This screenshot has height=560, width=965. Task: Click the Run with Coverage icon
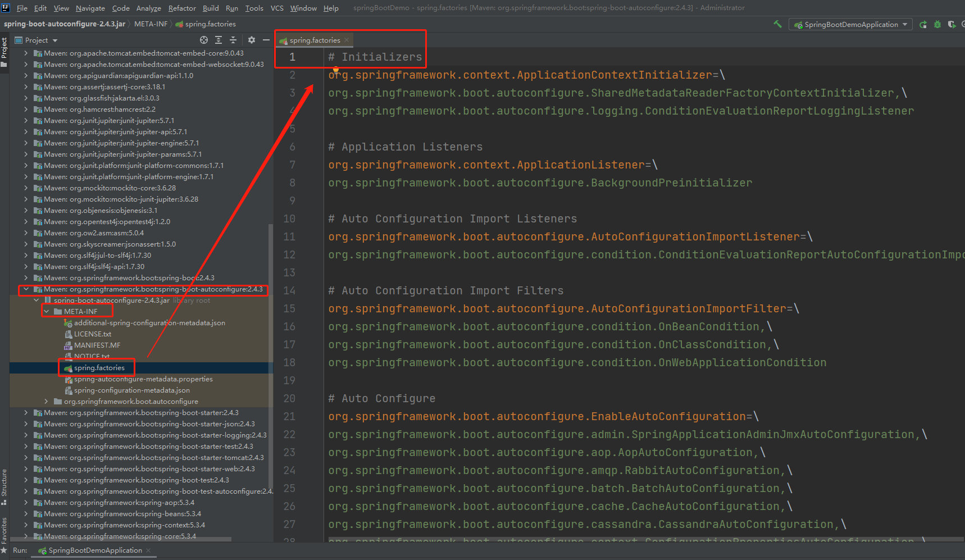click(951, 24)
